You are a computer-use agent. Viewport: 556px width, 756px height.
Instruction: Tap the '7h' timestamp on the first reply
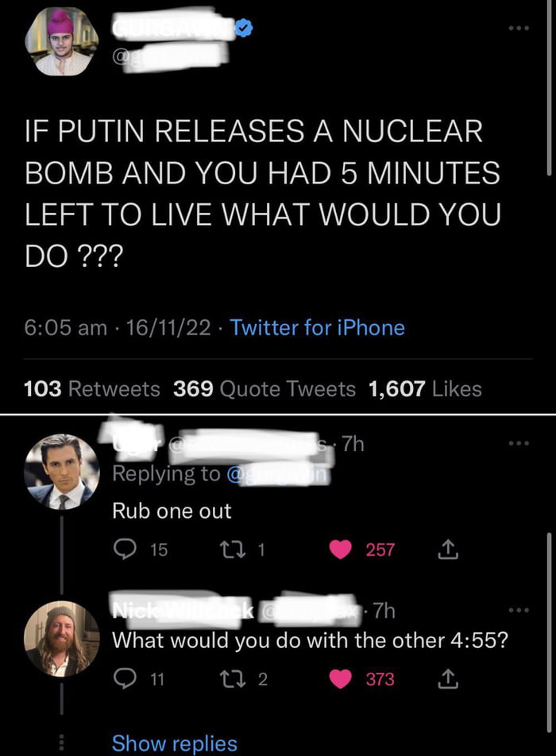pos(355,444)
